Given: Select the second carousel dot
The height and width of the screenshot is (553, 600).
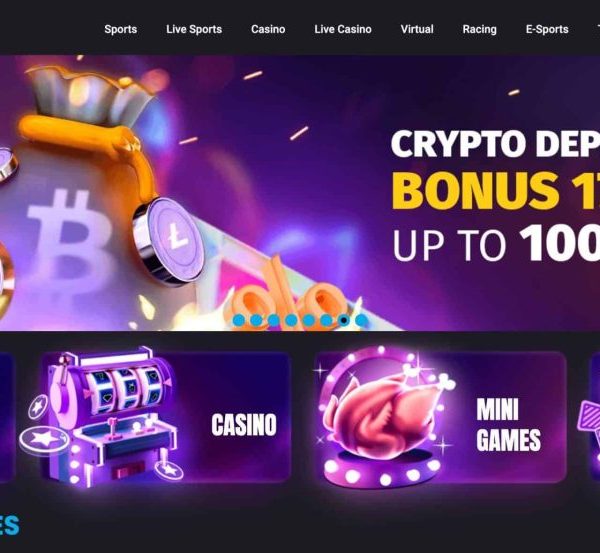Looking at the screenshot, I should tap(256, 320).
